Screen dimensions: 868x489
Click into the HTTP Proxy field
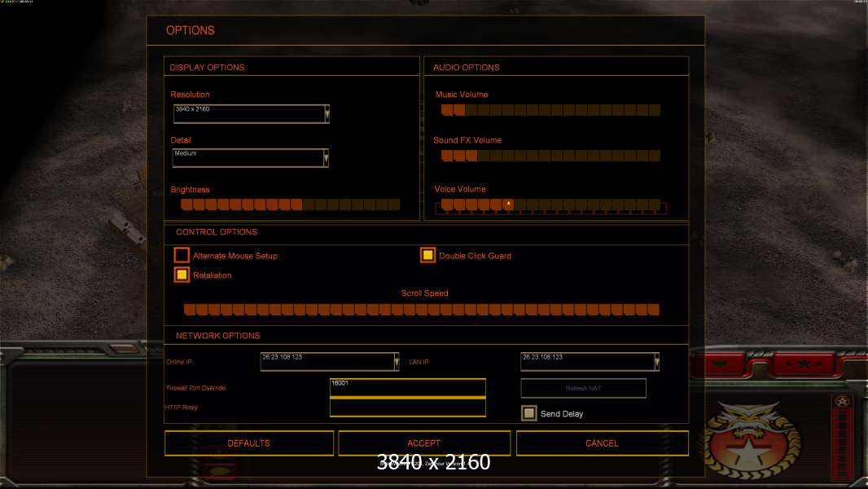408,407
